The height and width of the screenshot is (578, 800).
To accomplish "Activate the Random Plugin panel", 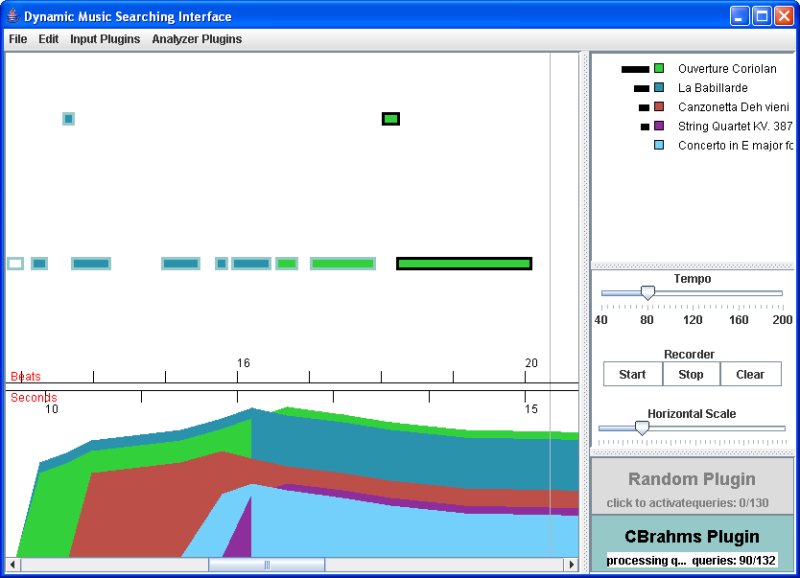I will coord(692,486).
